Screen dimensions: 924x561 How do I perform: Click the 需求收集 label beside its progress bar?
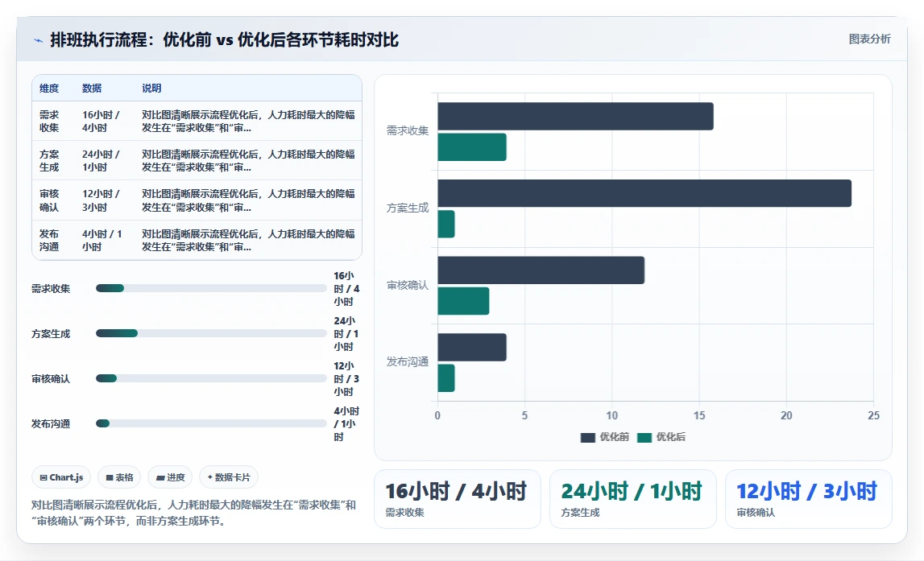click(51, 288)
